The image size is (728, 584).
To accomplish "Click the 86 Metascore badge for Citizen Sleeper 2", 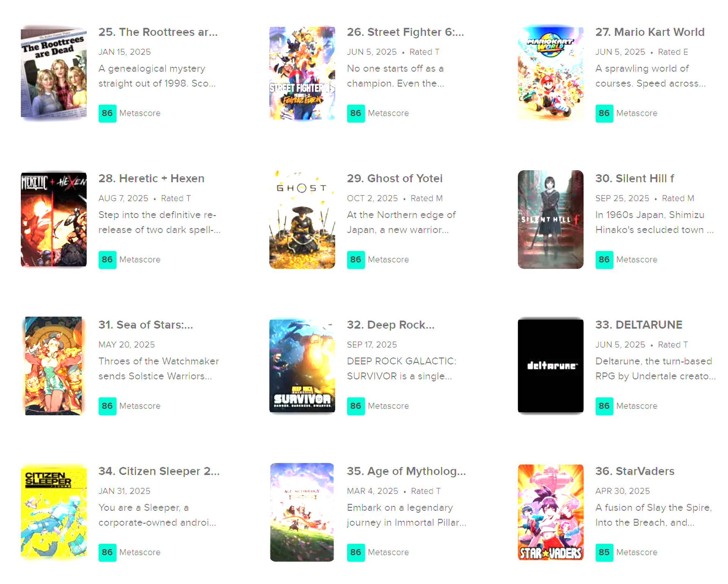I will click(107, 553).
